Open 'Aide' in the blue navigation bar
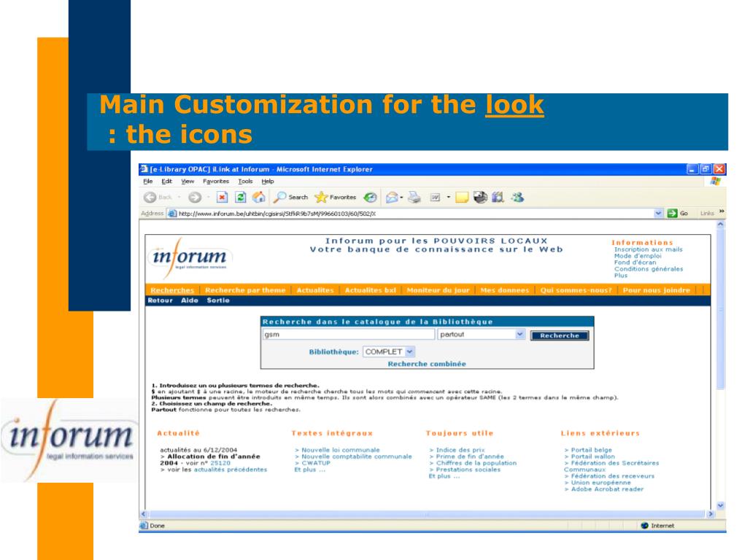Viewport: 747px width, 560px height. point(190,300)
